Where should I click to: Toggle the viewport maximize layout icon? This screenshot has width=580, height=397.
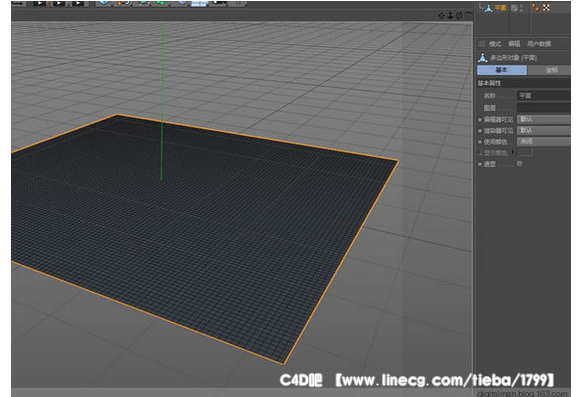(x=468, y=16)
